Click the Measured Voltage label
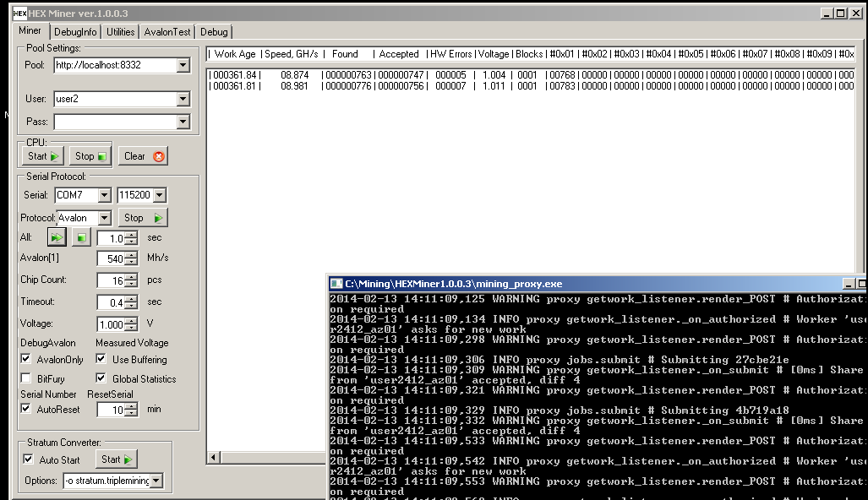This screenshot has height=500, width=868. (x=132, y=343)
